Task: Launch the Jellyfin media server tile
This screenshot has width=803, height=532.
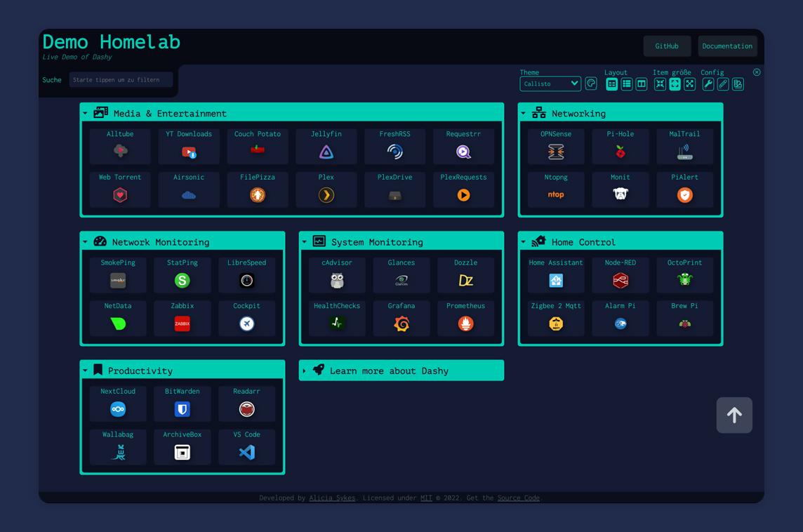Action: point(326,146)
